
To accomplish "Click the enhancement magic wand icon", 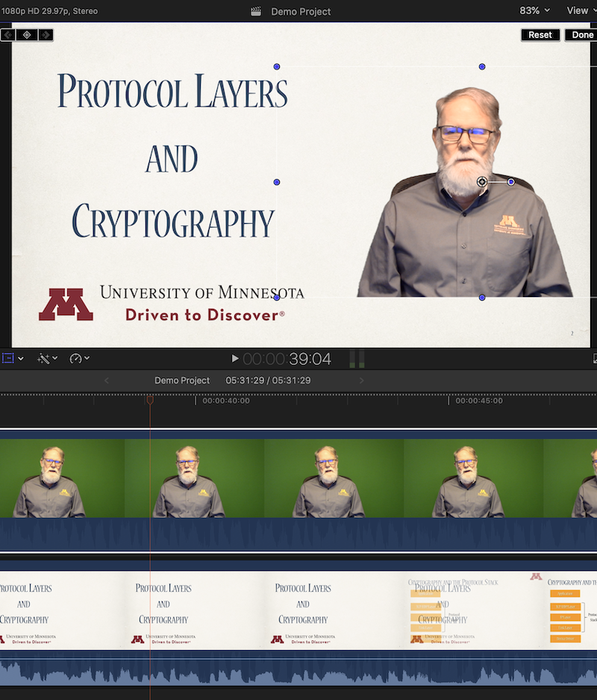I will (43, 358).
